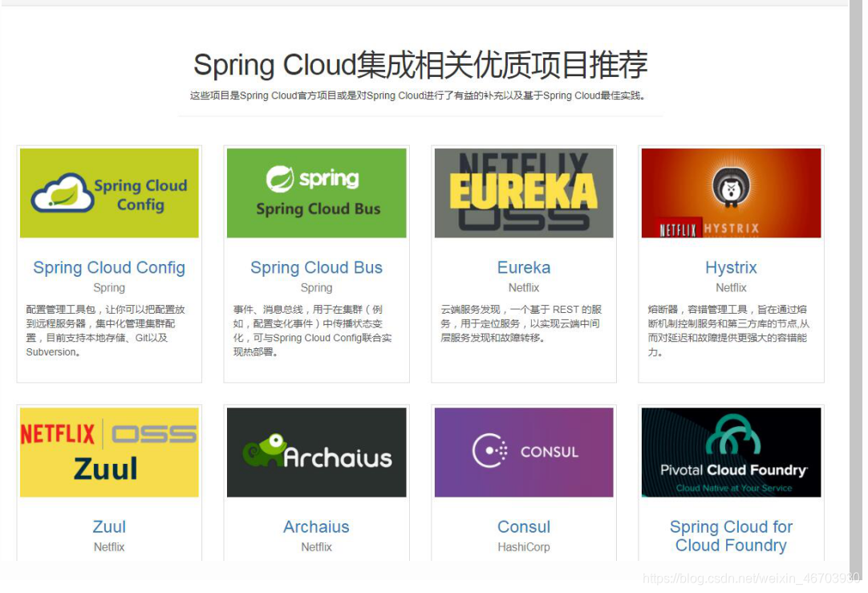Click the spring leaf logo in Bus banner

pos(280,179)
